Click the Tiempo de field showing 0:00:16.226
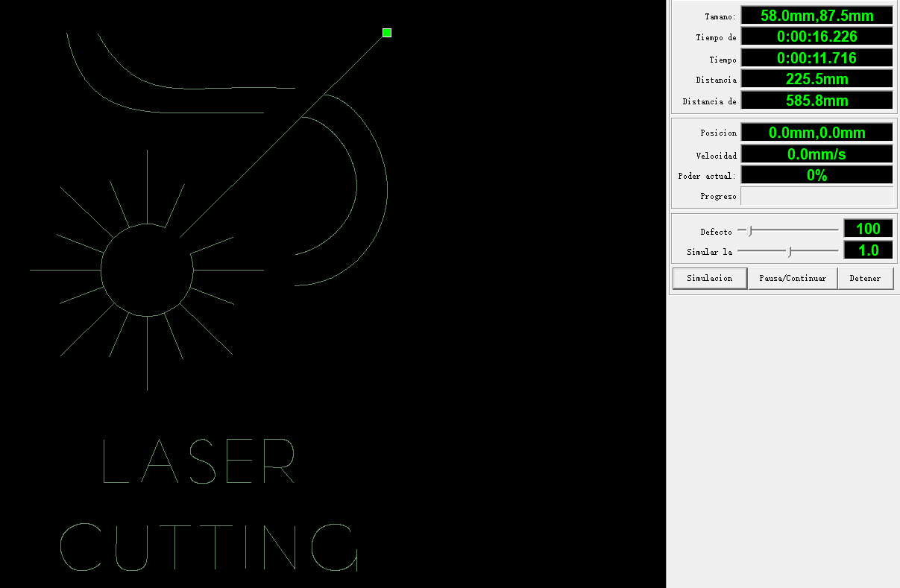 point(816,36)
